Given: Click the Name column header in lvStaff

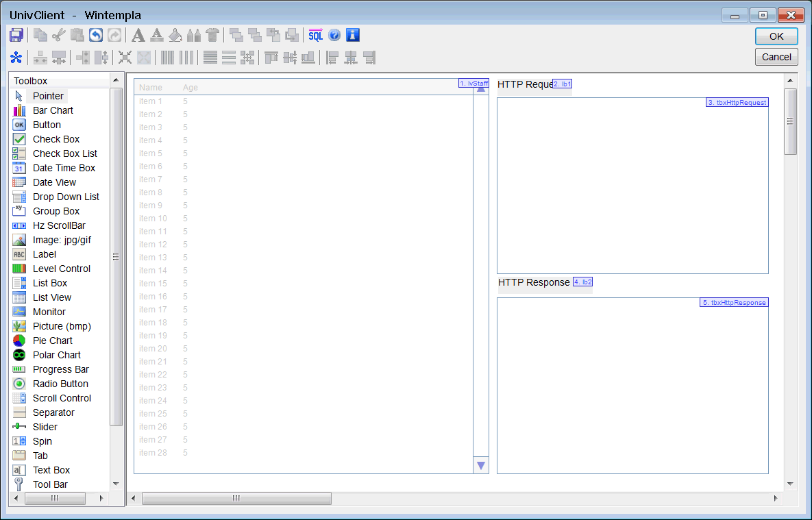Looking at the screenshot, I should click(151, 88).
